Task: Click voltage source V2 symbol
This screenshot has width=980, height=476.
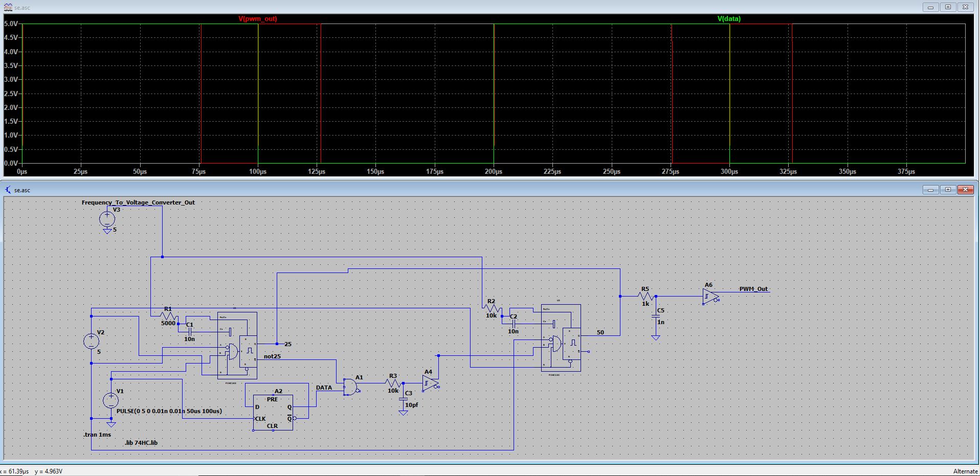Action: 92,341
